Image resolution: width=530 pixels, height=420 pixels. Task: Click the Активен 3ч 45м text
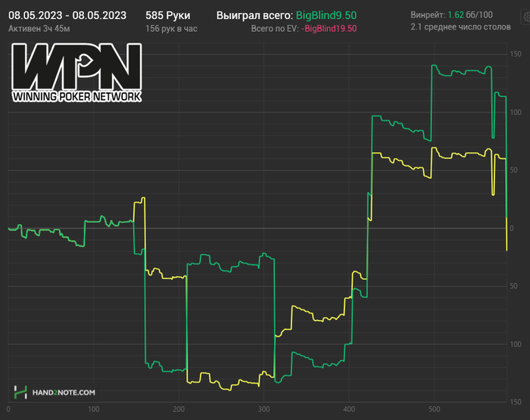pyautogui.click(x=39, y=29)
